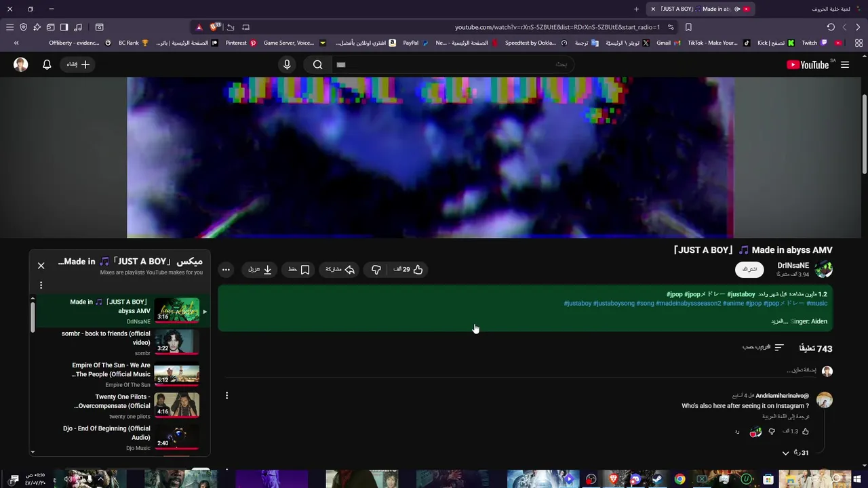
Task: Click into the YouTube search field
Action: coord(453,64)
